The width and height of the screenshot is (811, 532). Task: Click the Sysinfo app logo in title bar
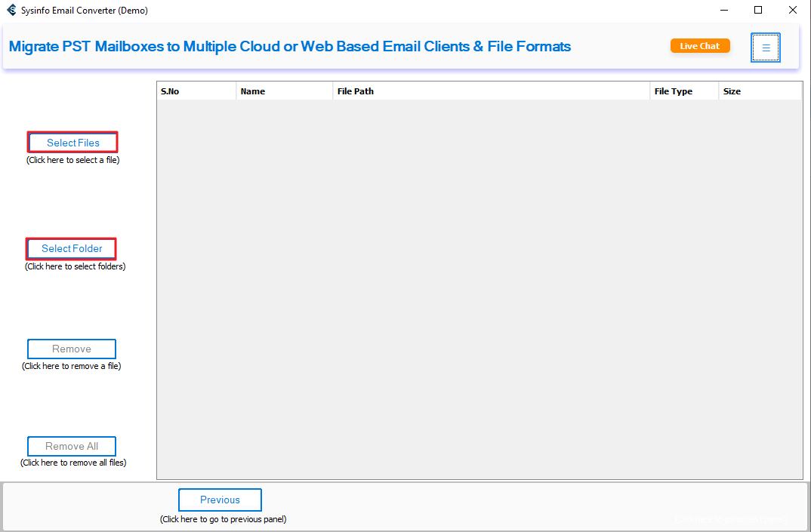pos(11,10)
